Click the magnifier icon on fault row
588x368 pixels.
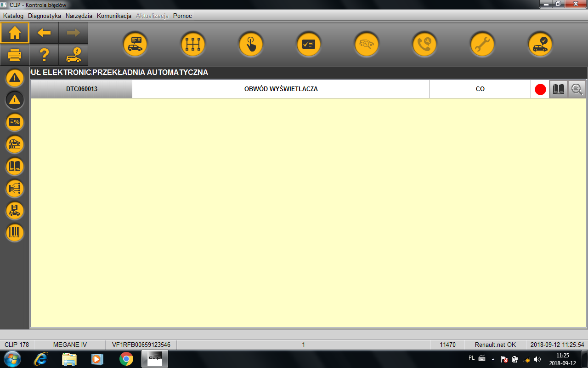577,89
